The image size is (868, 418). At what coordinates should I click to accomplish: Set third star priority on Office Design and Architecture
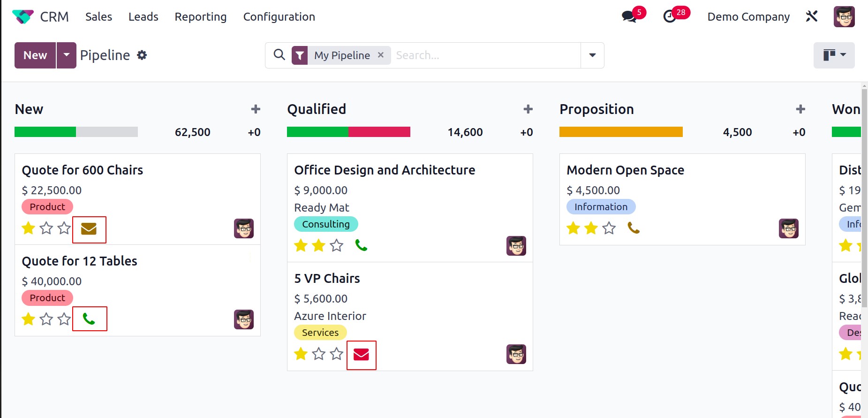(337, 245)
